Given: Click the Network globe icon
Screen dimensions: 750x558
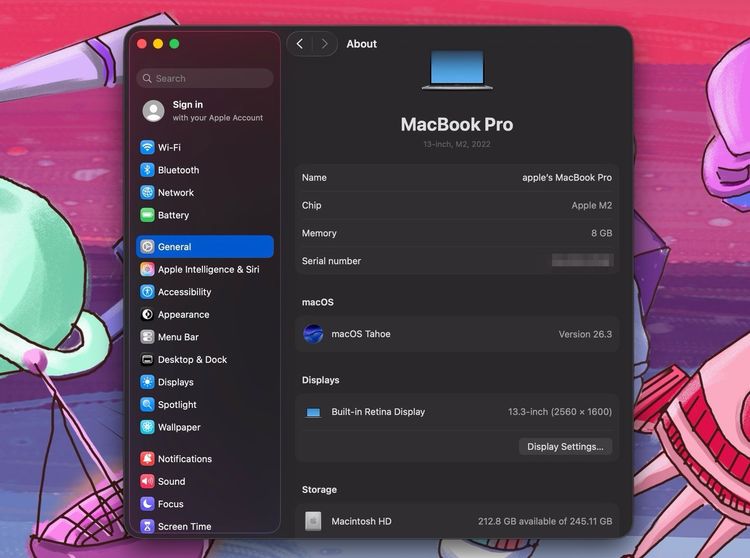Looking at the screenshot, I should (147, 192).
